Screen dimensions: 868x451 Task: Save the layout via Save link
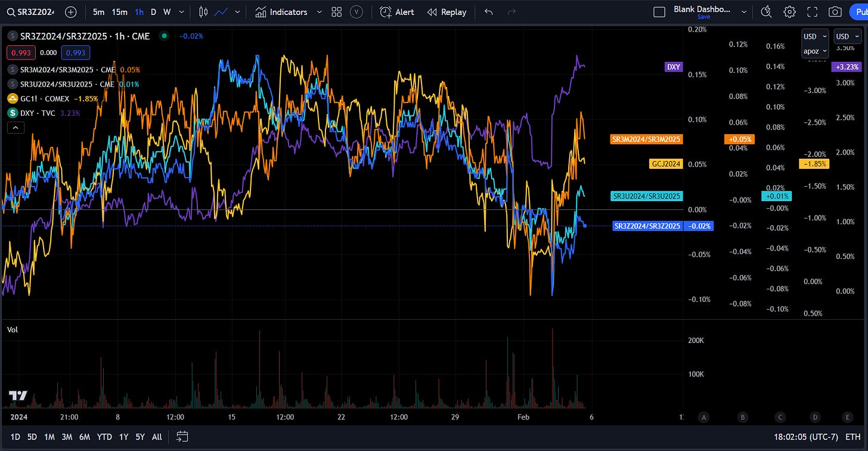703,17
